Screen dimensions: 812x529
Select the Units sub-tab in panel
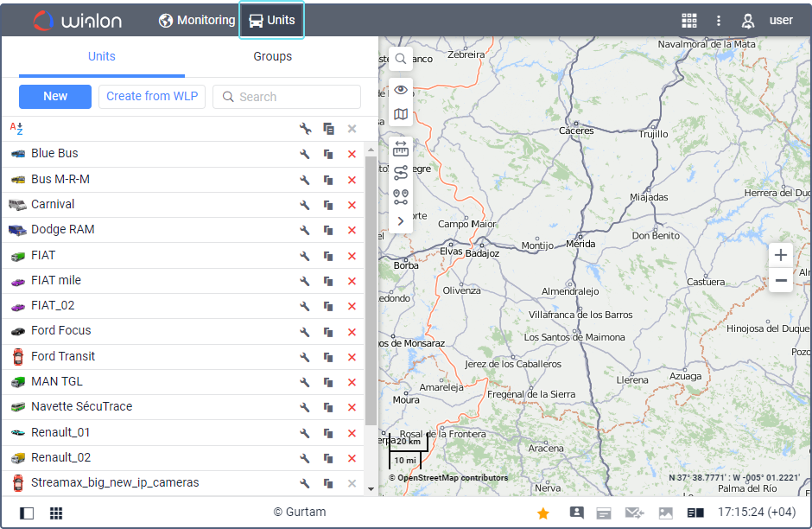coord(102,56)
